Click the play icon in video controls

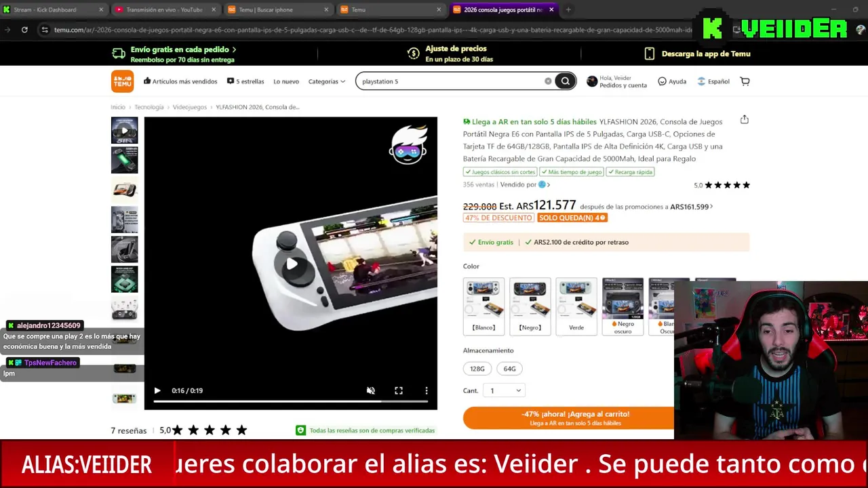pos(157,390)
